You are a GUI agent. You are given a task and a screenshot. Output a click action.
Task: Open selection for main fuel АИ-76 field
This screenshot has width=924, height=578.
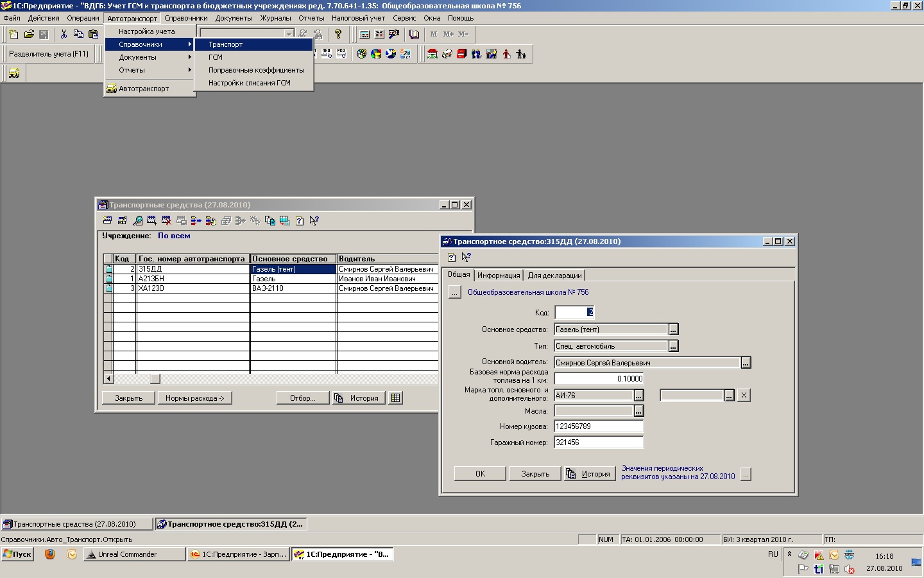638,396
